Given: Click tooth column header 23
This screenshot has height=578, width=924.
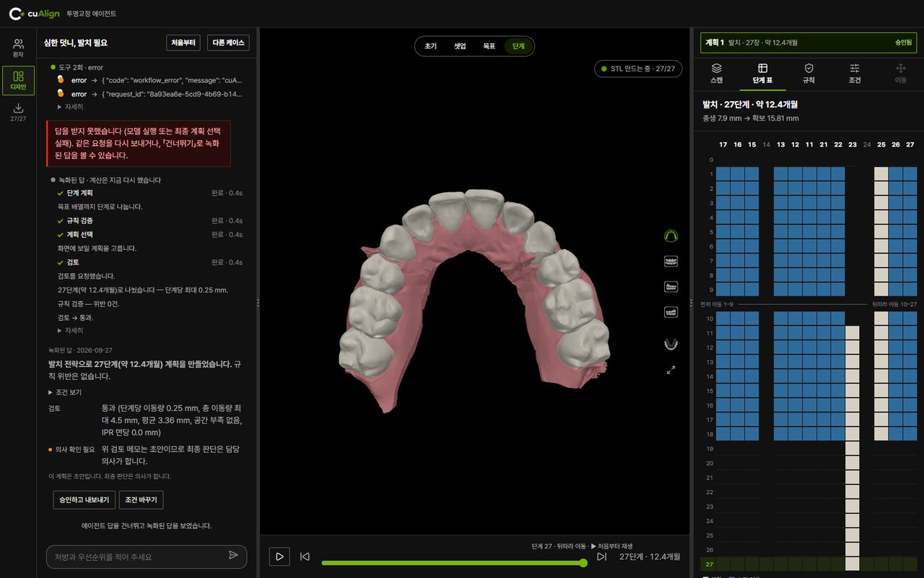Looking at the screenshot, I should (x=853, y=144).
